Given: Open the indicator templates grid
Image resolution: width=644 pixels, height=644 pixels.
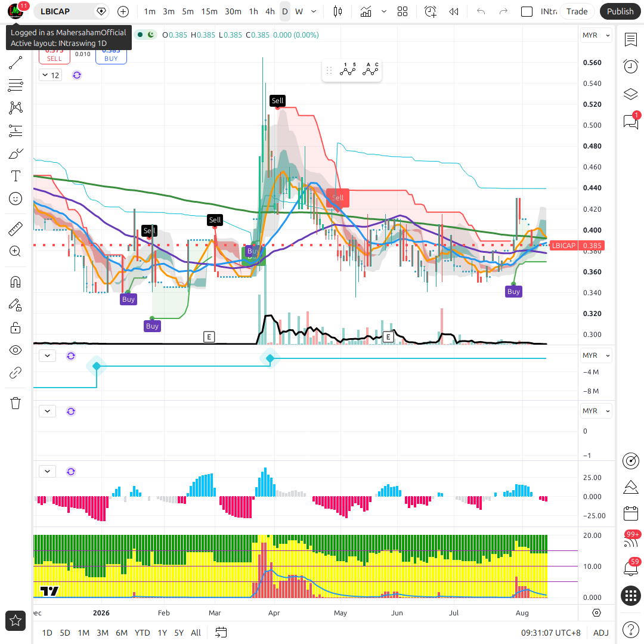Looking at the screenshot, I should (x=402, y=11).
